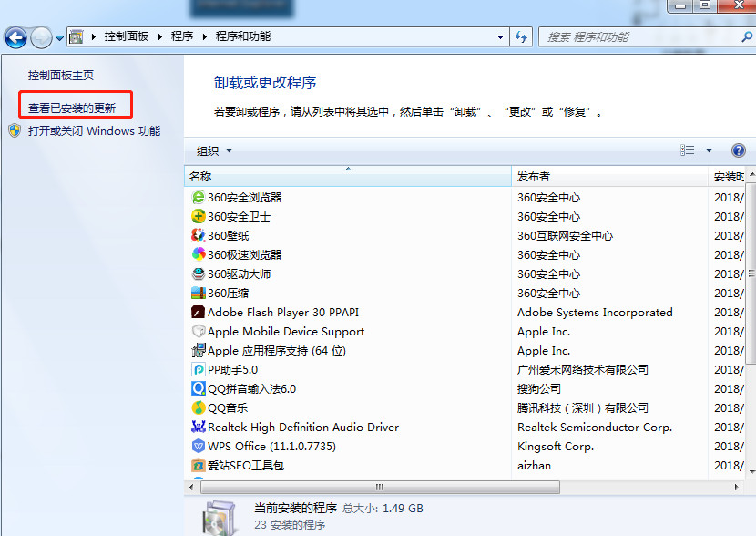Click publisher Realtek Semiconductor Corp.

tap(595, 427)
